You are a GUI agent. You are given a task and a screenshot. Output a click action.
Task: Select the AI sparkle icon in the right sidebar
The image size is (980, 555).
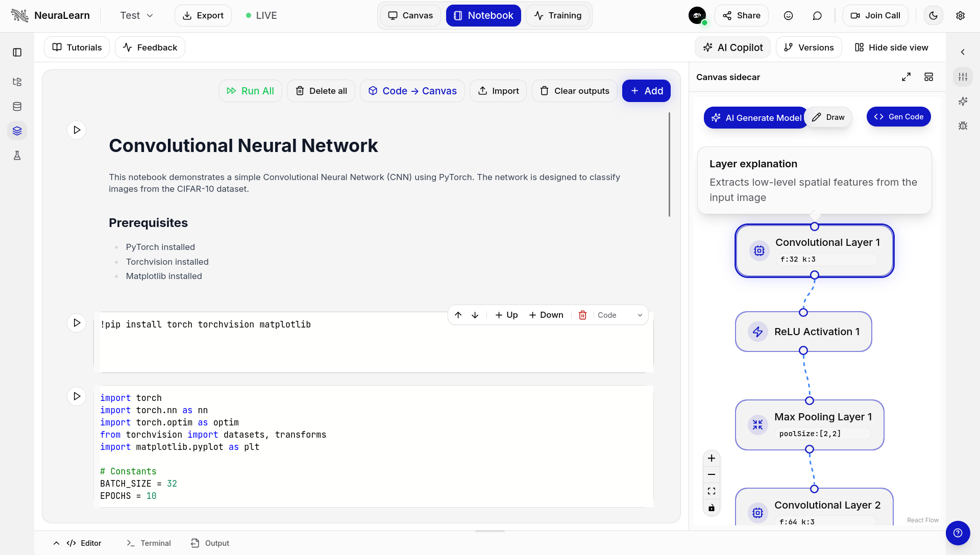(963, 101)
